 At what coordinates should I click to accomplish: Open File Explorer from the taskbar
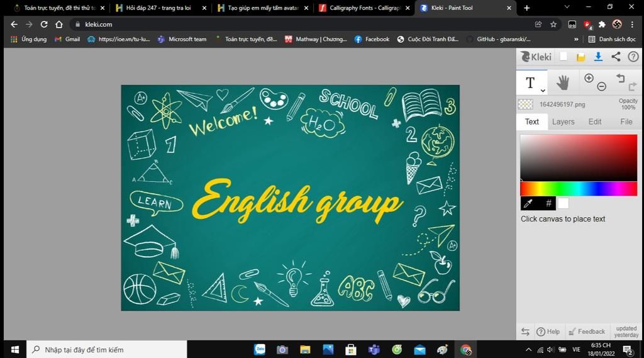(305, 349)
